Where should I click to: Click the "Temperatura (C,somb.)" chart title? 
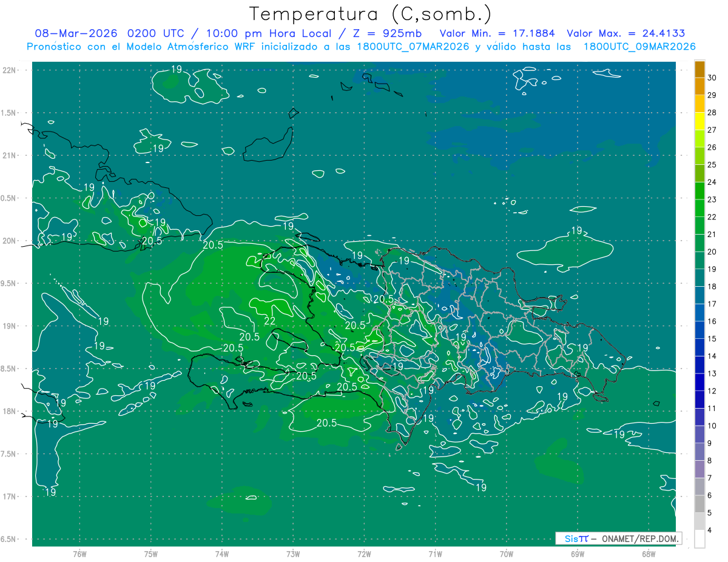click(x=370, y=13)
